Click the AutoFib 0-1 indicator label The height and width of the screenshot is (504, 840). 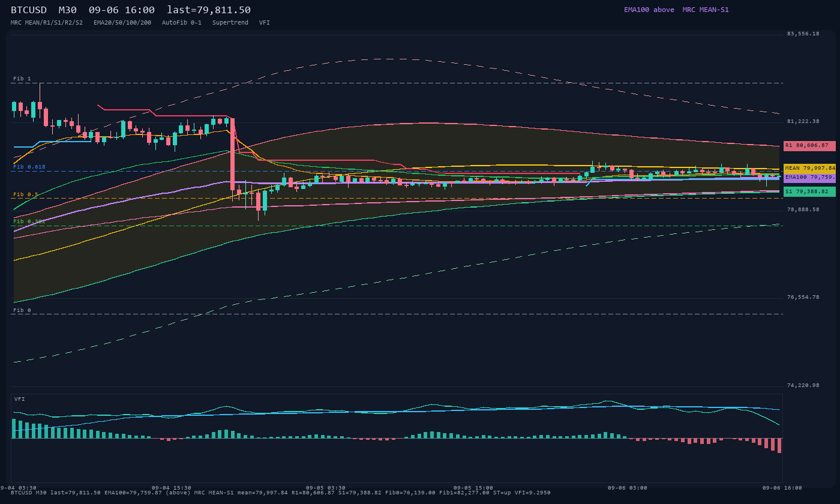point(182,22)
